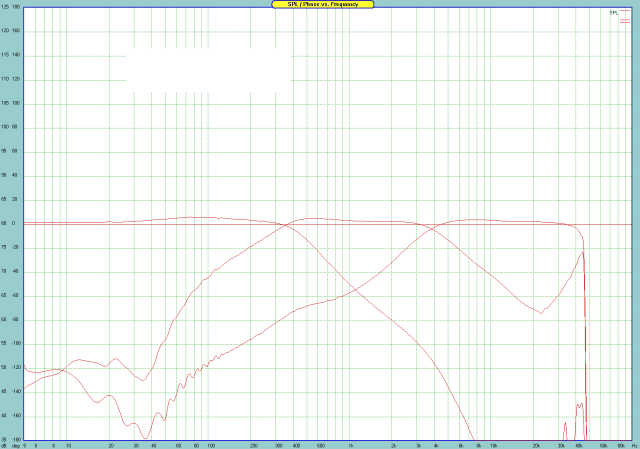Click the 125 180 label on the vertical axis

click(11, 7)
